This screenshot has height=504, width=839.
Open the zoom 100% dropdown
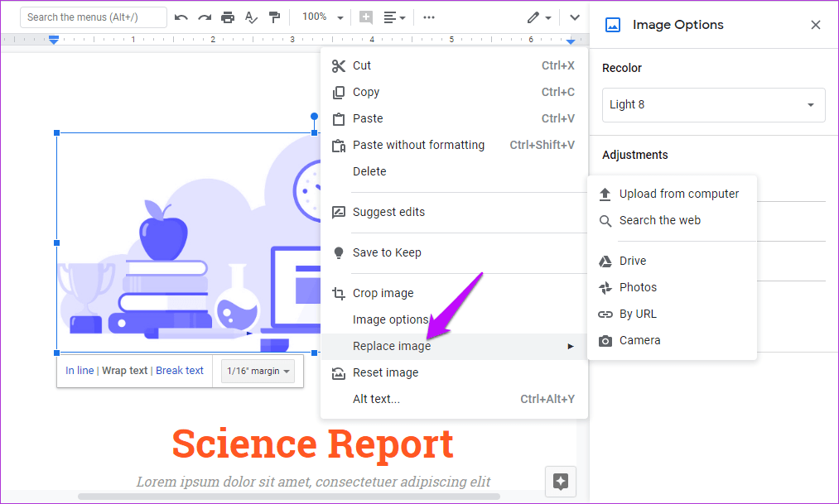[322, 17]
